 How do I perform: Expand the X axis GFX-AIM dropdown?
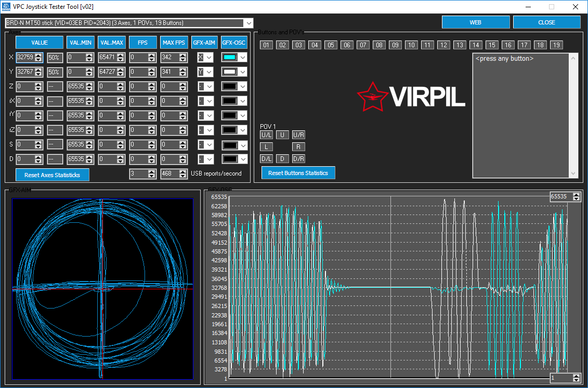pyautogui.click(x=209, y=58)
